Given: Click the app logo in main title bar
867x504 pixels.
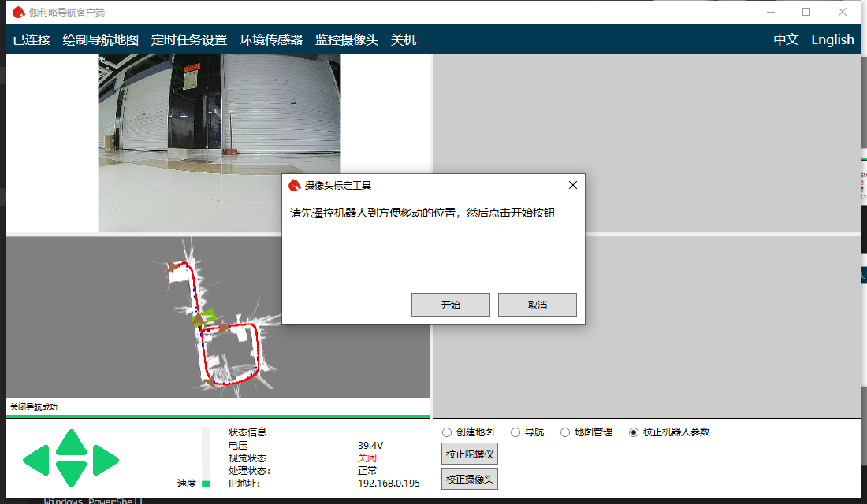Looking at the screenshot, I should [18, 12].
